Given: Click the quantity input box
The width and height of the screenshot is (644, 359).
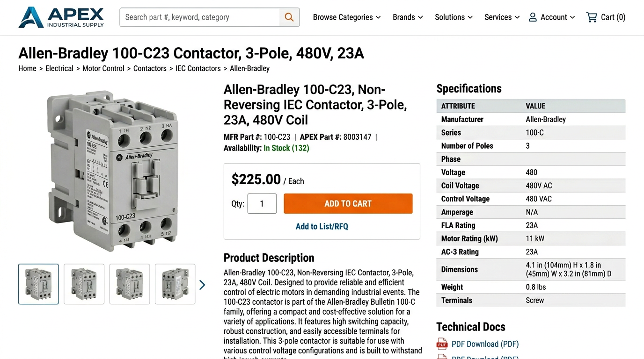Looking at the screenshot, I should (x=262, y=204).
